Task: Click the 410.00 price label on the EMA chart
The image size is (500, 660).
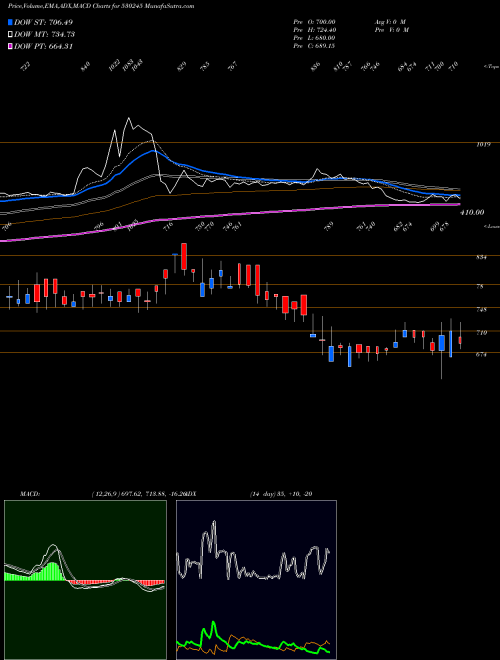Action: tap(472, 213)
